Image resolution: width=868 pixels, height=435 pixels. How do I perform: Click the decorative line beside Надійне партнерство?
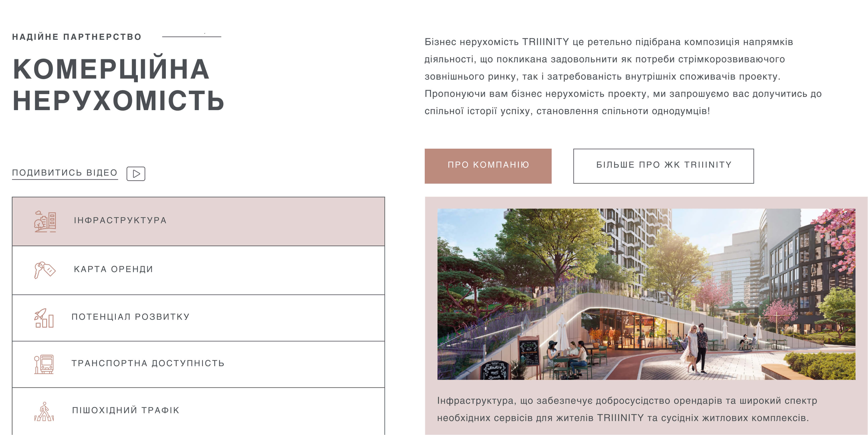191,37
